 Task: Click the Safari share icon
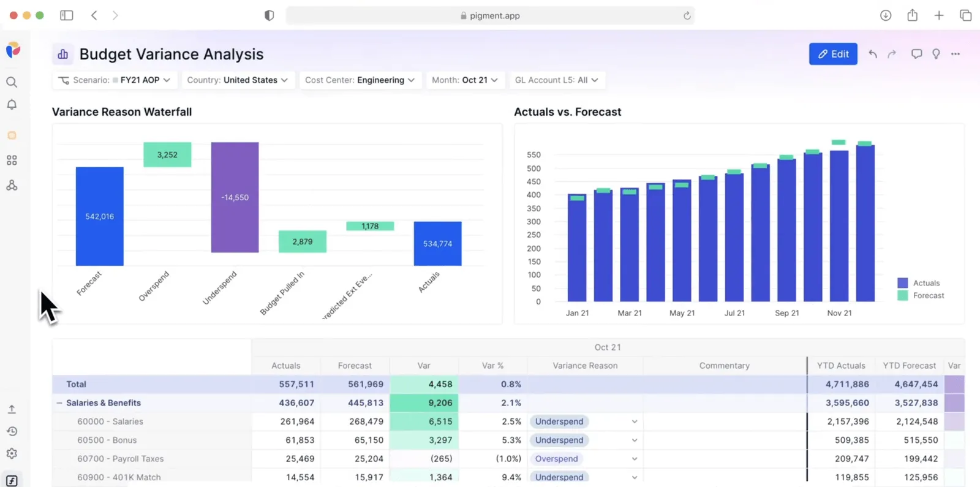[x=913, y=15]
